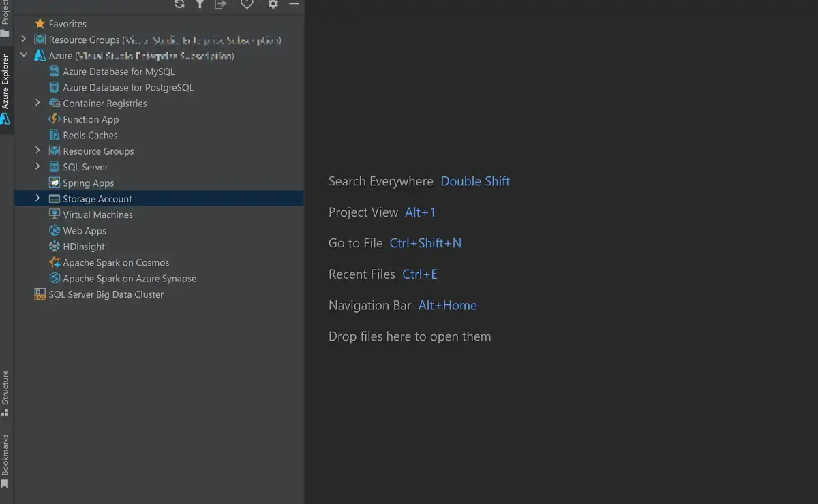Click the Azure Database for PostgreSQL icon
Image resolution: width=818 pixels, height=504 pixels.
point(55,87)
